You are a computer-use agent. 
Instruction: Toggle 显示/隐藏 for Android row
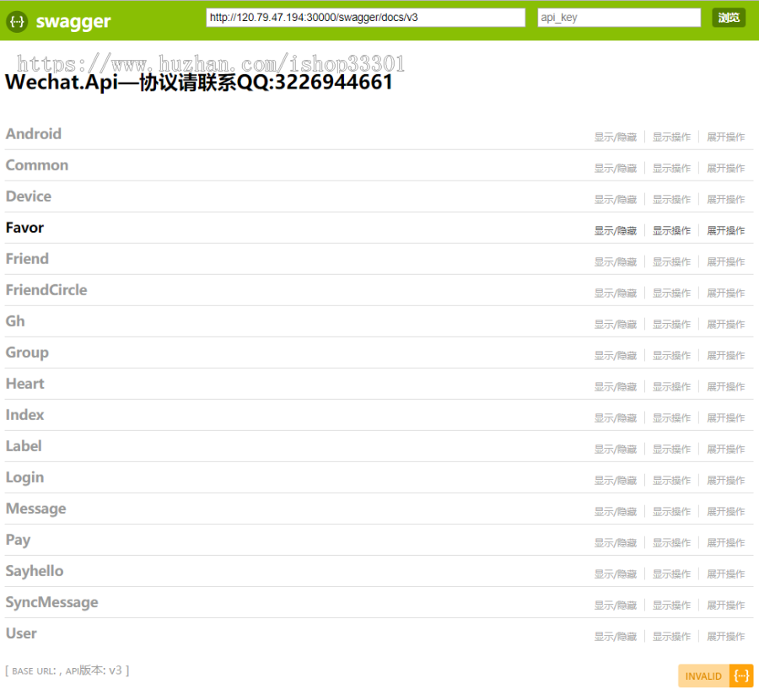pyautogui.click(x=616, y=137)
